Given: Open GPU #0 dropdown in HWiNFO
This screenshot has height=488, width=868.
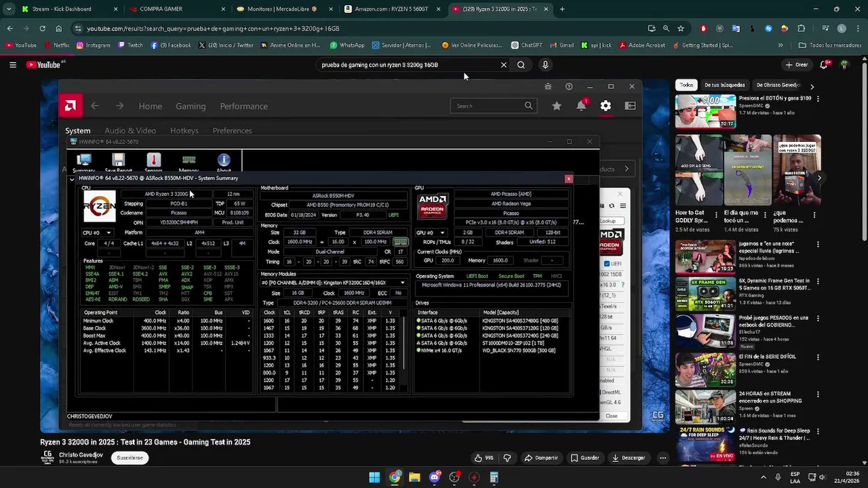Looking at the screenshot, I should [x=431, y=232].
